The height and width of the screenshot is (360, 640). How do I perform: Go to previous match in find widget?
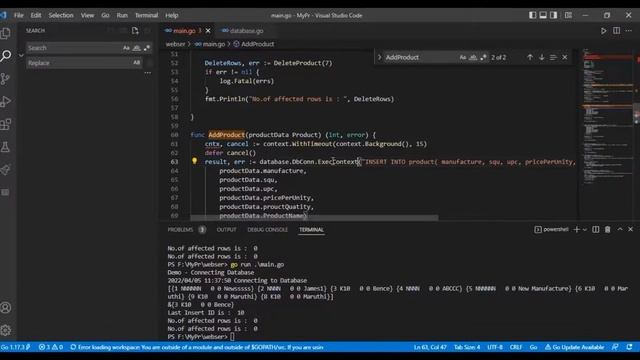530,57
